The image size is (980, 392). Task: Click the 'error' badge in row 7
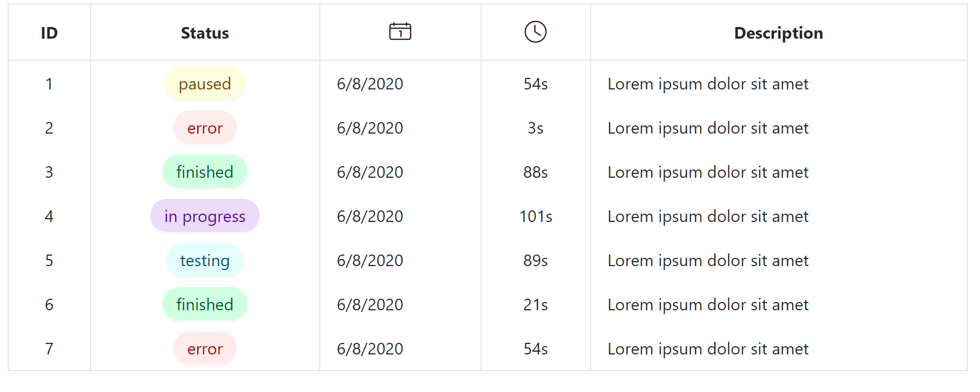(x=205, y=349)
